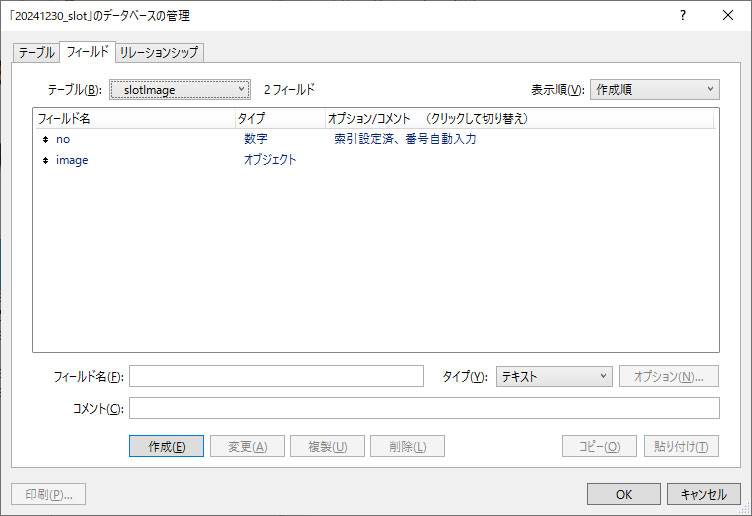Select the image field row

(x=376, y=160)
